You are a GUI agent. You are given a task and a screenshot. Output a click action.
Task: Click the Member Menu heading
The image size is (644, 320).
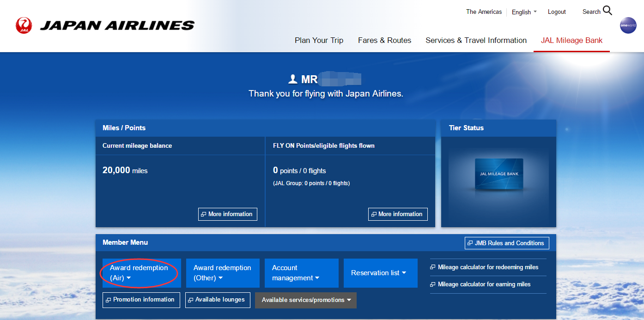(125, 242)
